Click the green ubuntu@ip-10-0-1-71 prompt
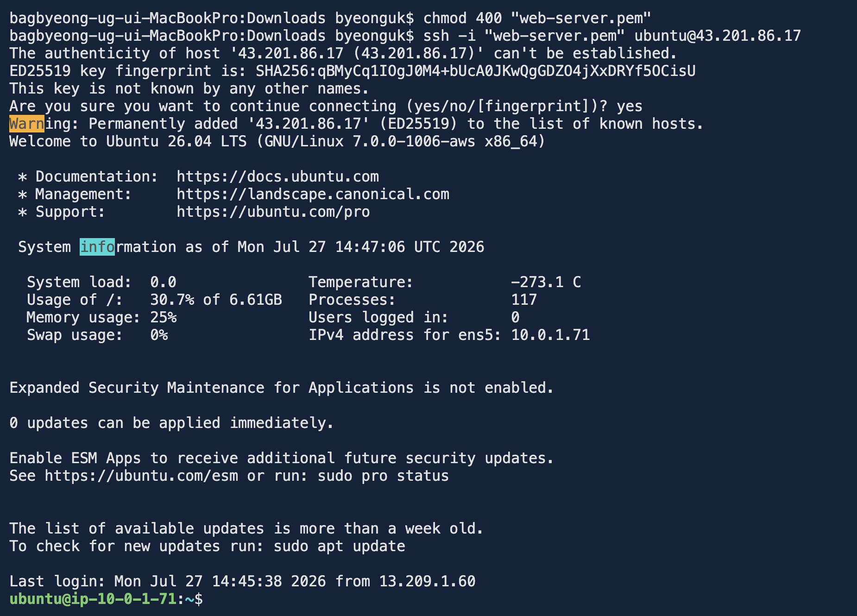 pos(93,599)
